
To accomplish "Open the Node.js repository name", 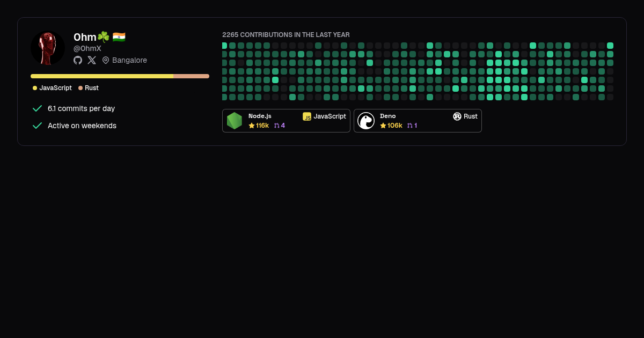I will (x=260, y=116).
